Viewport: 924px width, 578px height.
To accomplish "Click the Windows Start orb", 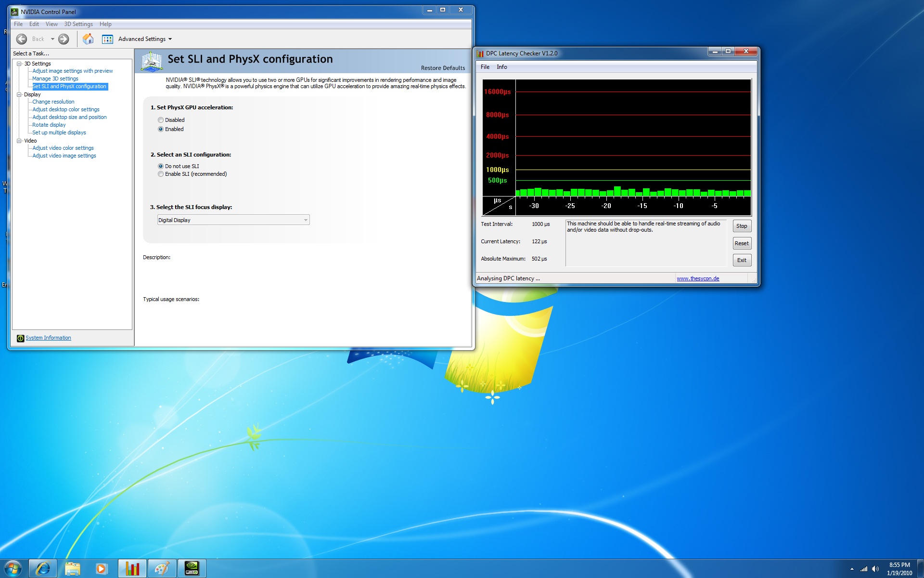I will pos(13,568).
